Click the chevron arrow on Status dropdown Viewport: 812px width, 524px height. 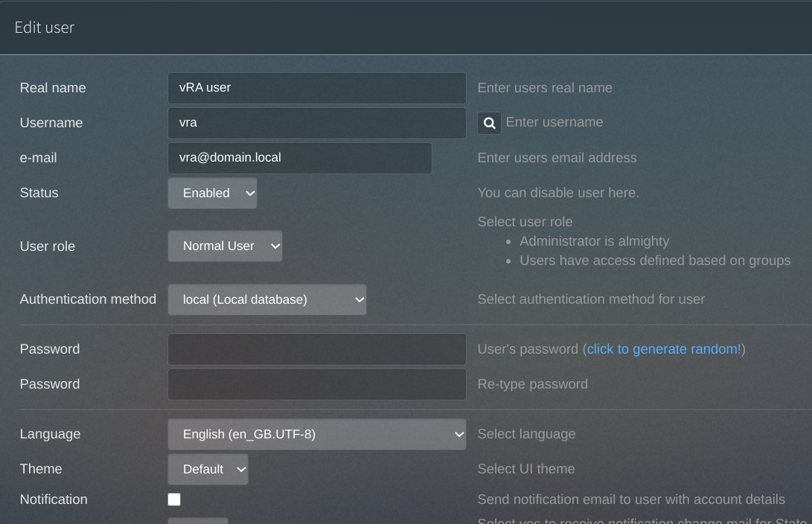[x=250, y=194]
